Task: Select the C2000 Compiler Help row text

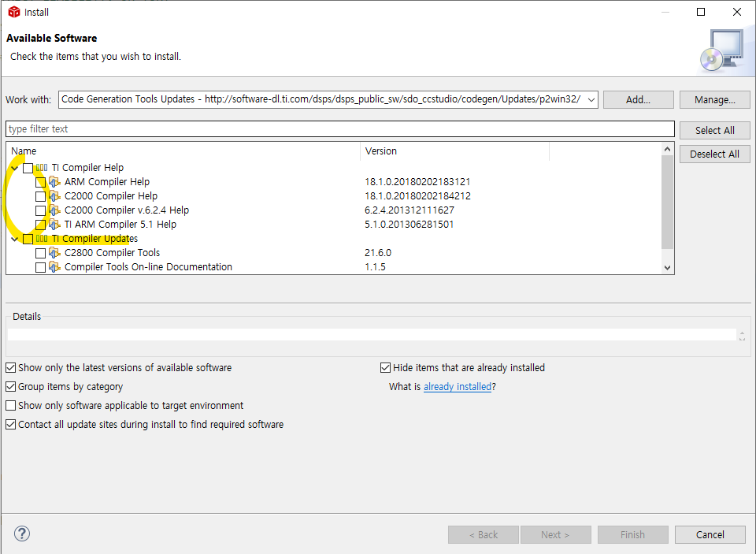Action: pyautogui.click(x=111, y=196)
